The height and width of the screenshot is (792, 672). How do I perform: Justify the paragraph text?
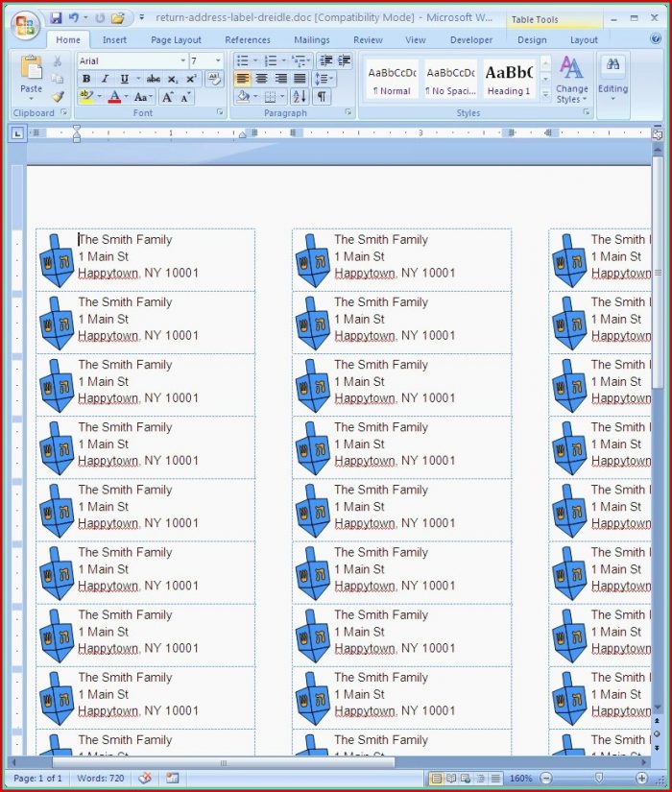(300, 79)
